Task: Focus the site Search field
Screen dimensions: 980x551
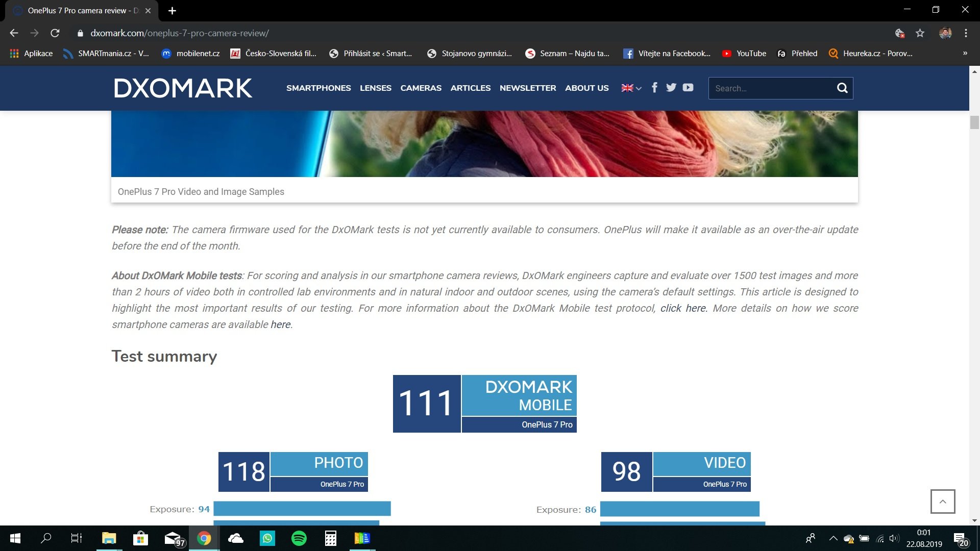Action: pos(771,88)
